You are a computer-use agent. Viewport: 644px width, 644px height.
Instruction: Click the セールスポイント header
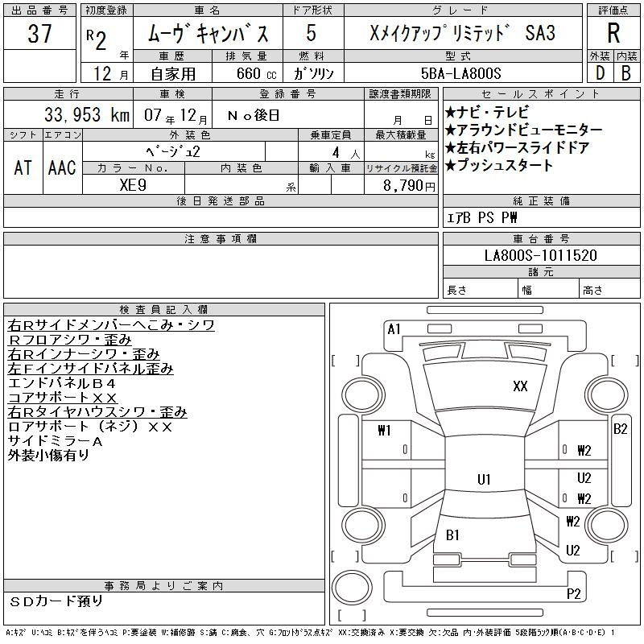coord(541,94)
